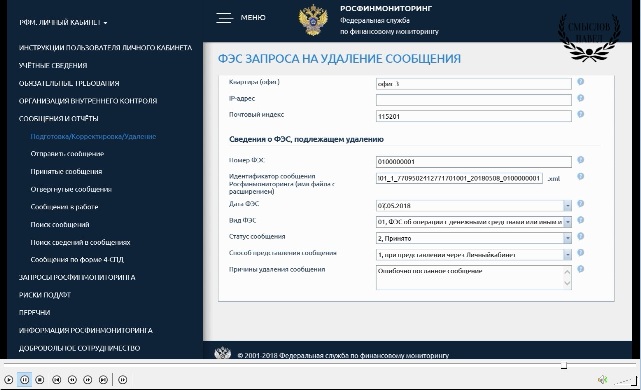Click the МЕНЮ text label
This screenshot has height=390, width=641.
[x=253, y=18]
